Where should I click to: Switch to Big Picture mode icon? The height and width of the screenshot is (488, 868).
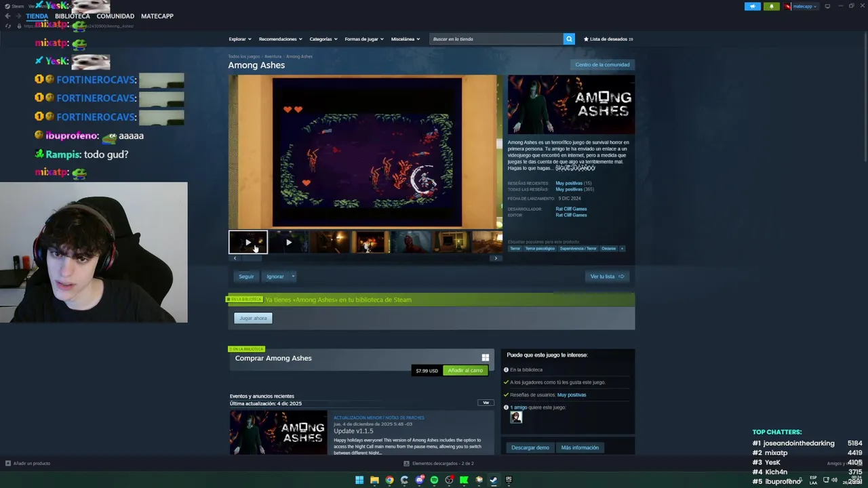(x=827, y=6)
